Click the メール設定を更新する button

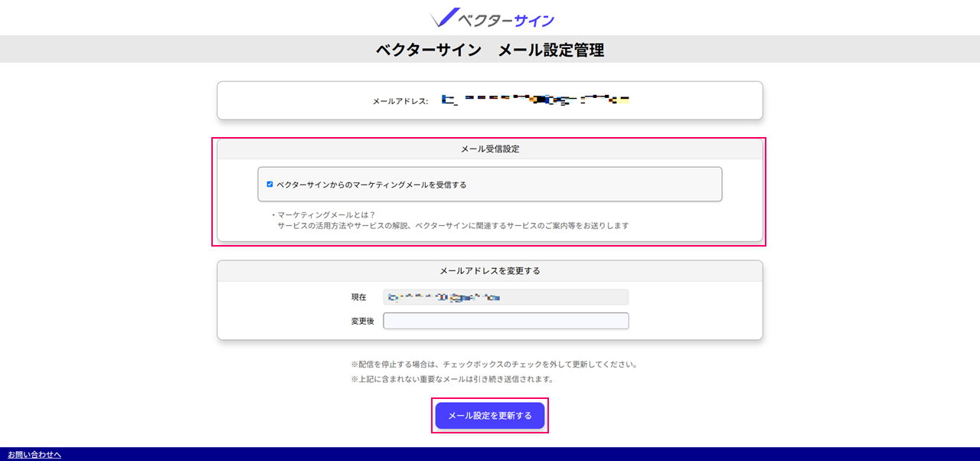[490, 415]
